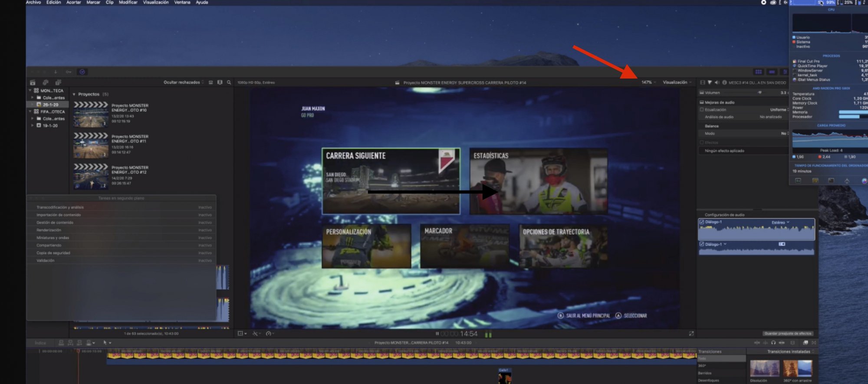Click the browser search magnifier icon

[229, 82]
